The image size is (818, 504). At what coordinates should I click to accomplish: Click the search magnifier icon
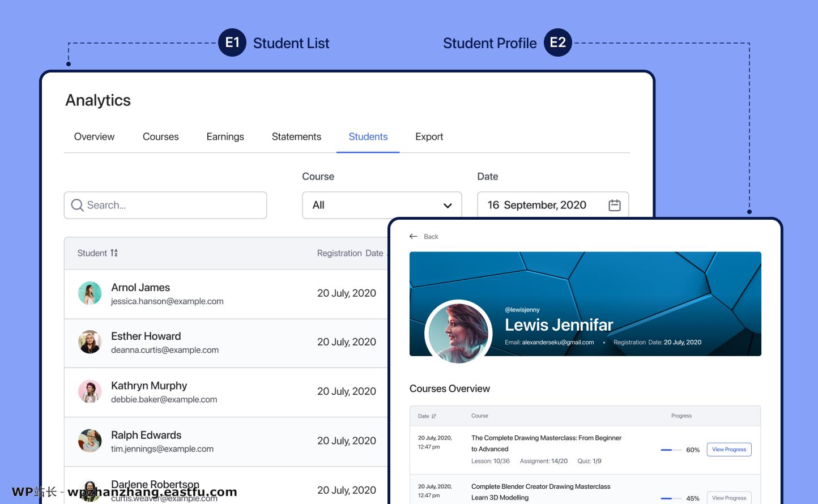[78, 205]
